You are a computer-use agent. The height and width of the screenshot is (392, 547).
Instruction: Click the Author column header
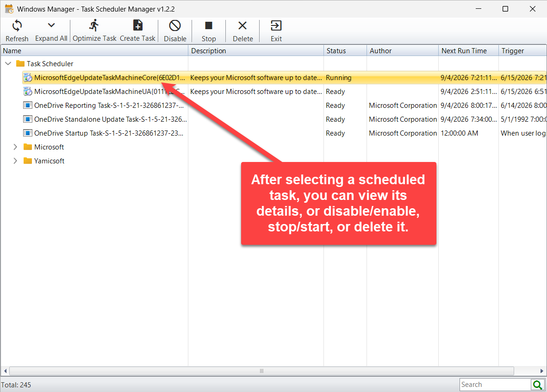(403, 50)
